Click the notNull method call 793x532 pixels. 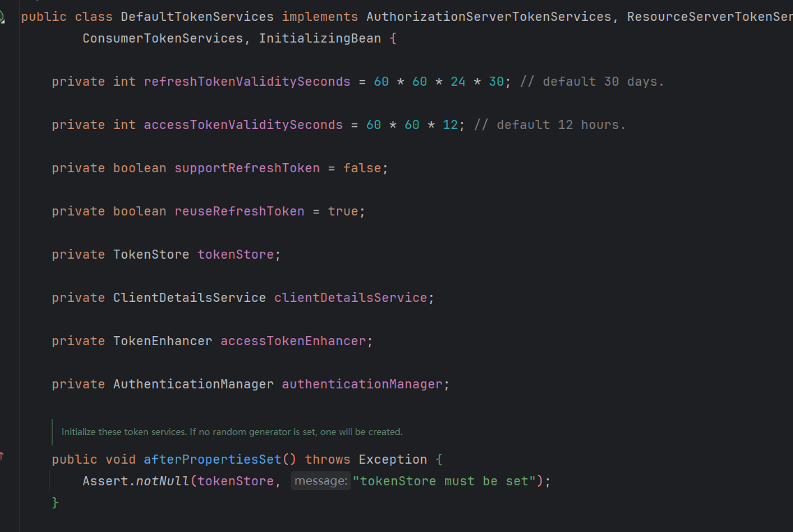(x=162, y=481)
